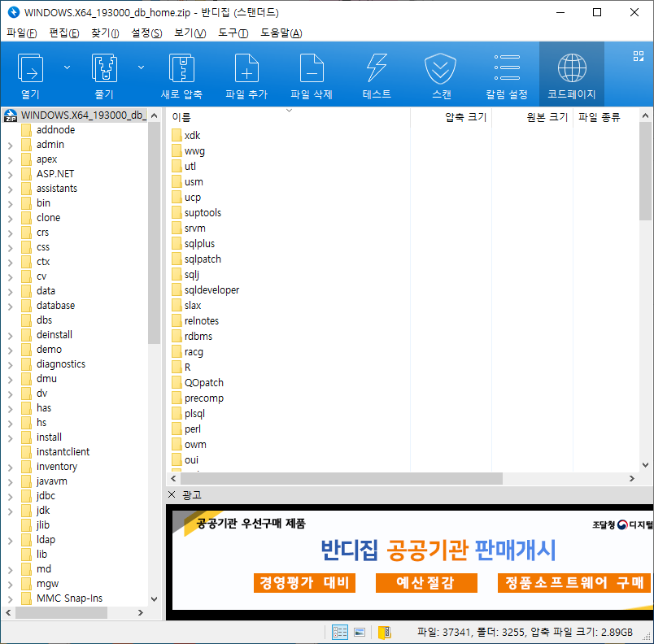
Task: Click the Bandizip app icon in title bar
Action: click(14, 12)
